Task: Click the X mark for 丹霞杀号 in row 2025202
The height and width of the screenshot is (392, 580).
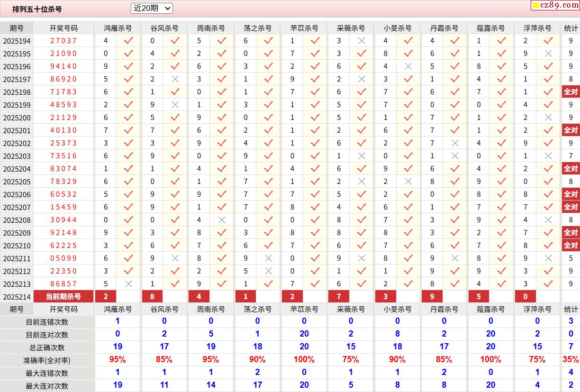Action: coord(455,143)
